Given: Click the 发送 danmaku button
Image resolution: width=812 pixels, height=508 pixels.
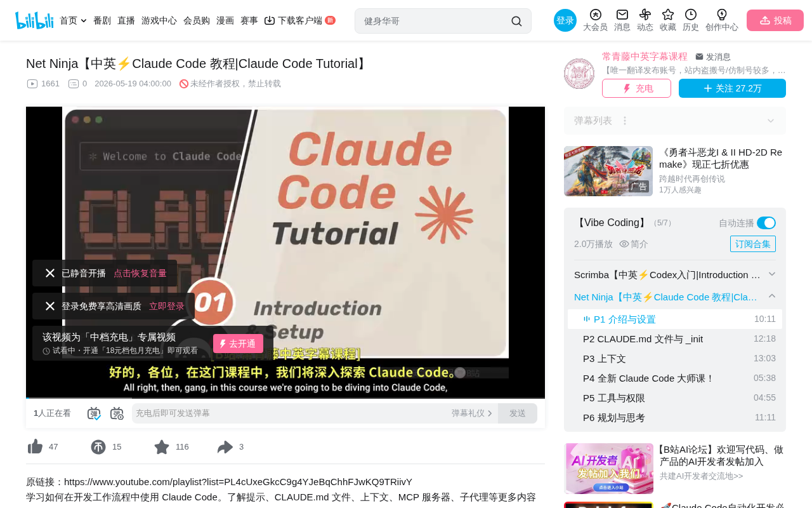Looking at the screenshot, I should [518, 413].
